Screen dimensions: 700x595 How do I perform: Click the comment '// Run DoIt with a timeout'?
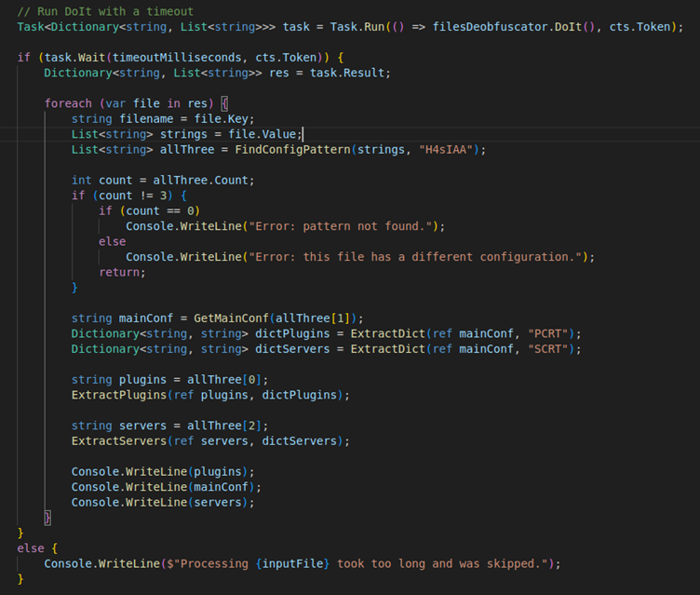point(105,11)
